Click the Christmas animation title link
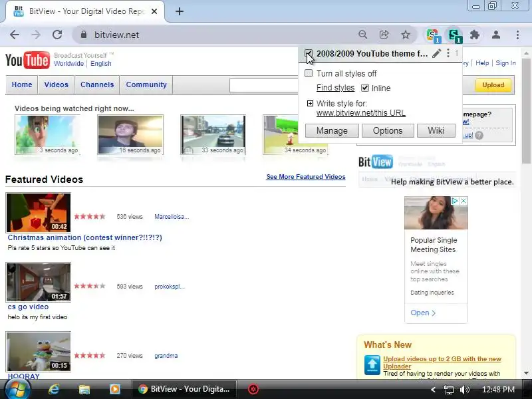Screen dimensions: 532x399 (85, 237)
